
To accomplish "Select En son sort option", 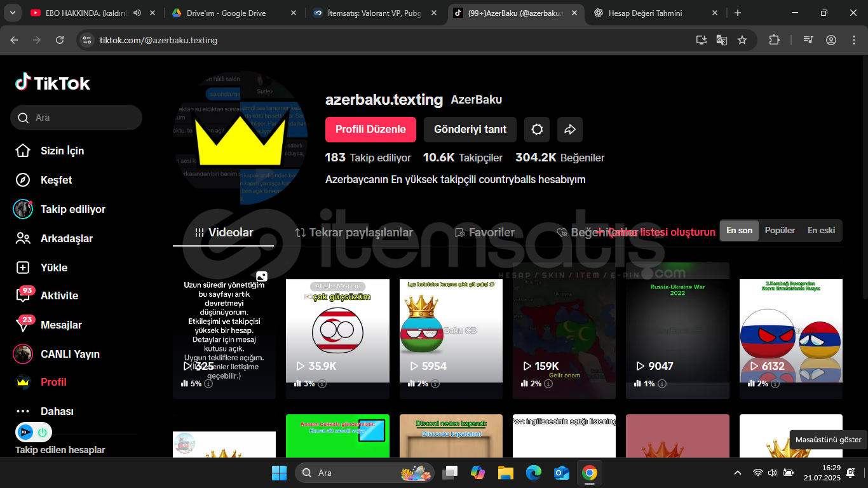I will [x=740, y=231].
